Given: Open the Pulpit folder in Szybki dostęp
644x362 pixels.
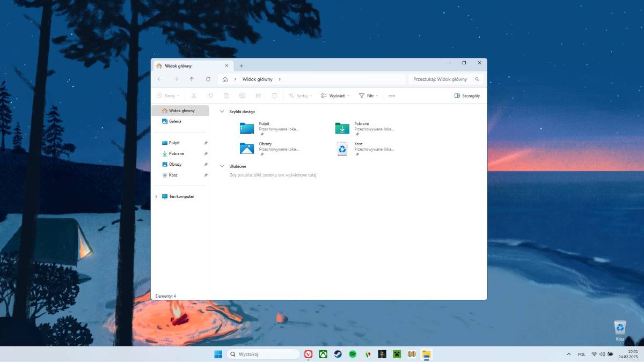Looking at the screenshot, I should [x=247, y=128].
